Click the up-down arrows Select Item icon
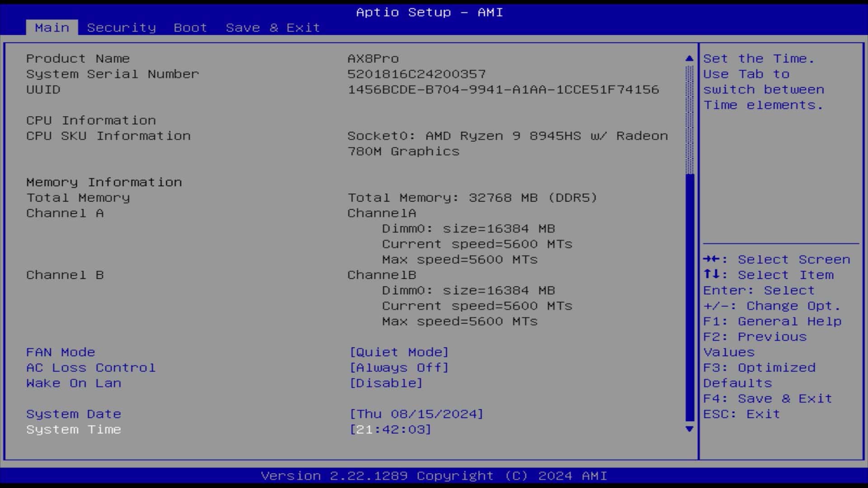 pos(711,274)
